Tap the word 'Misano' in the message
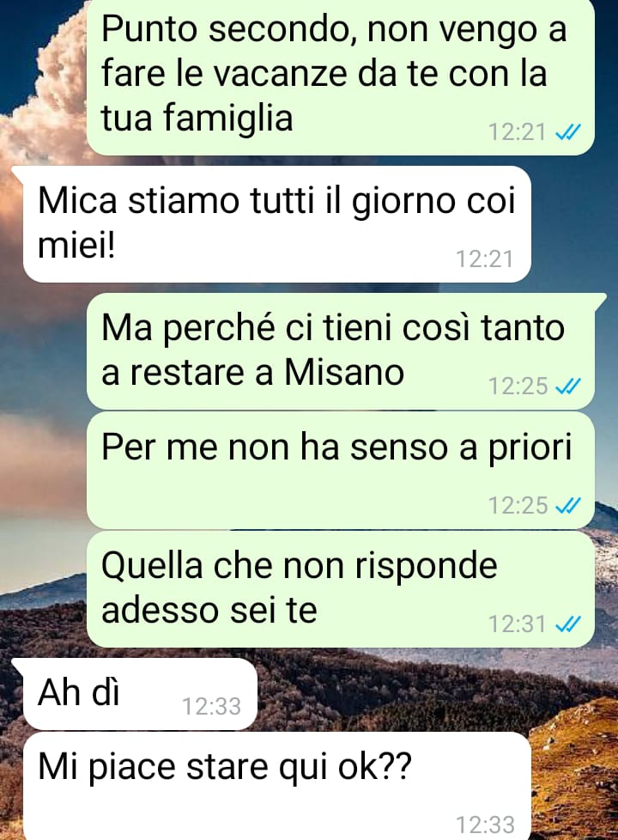This screenshot has height=840, width=618. coord(344,372)
